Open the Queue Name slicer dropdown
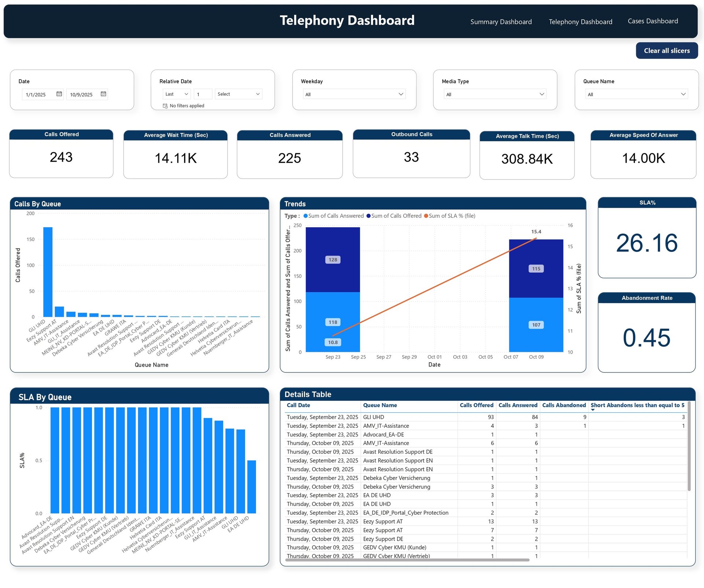 pos(683,94)
